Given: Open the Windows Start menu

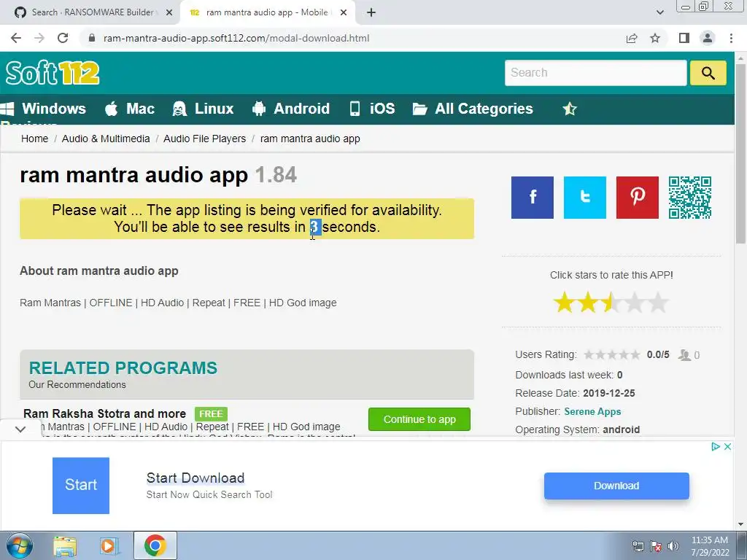Looking at the screenshot, I should pos(19,545).
